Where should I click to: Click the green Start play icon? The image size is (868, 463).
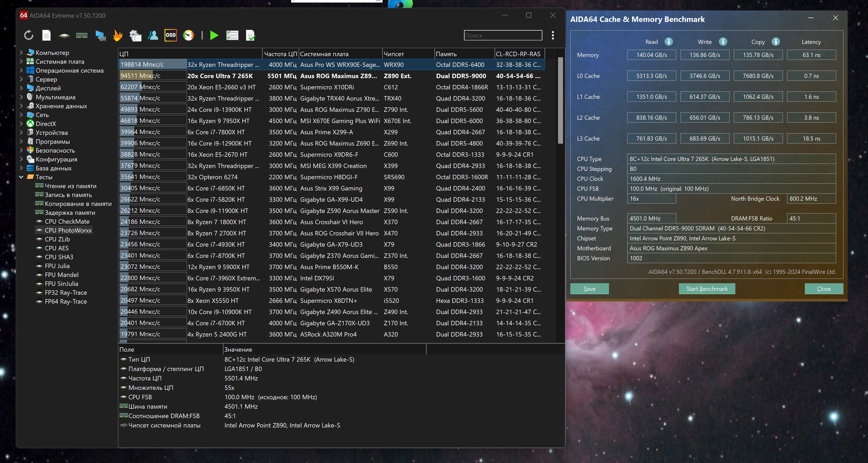(x=214, y=35)
